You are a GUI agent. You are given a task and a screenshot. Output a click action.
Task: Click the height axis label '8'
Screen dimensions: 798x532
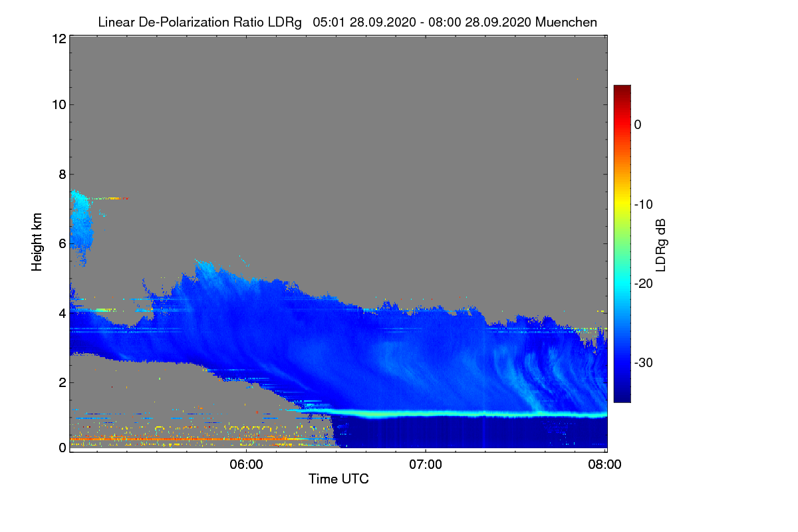coord(62,174)
